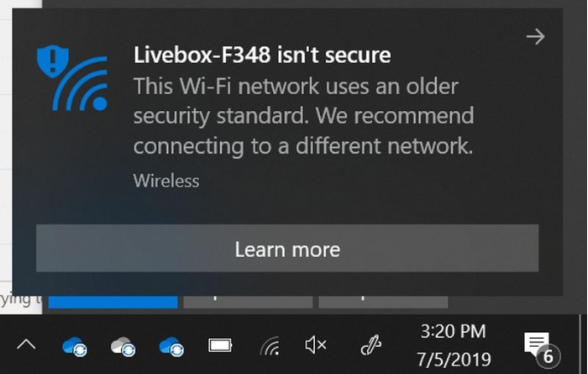
Task: Check the battery status icon
Action: [x=220, y=345]
